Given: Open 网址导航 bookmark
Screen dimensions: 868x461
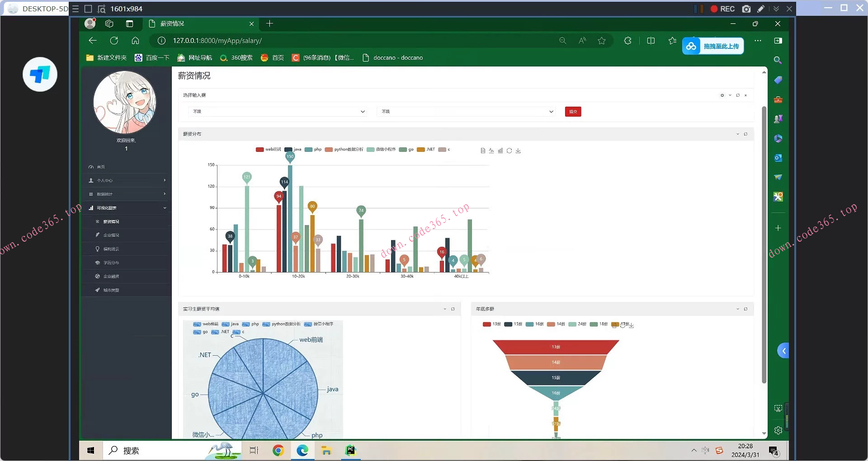Looking at the screenshot, I should [x=195, y=58].
